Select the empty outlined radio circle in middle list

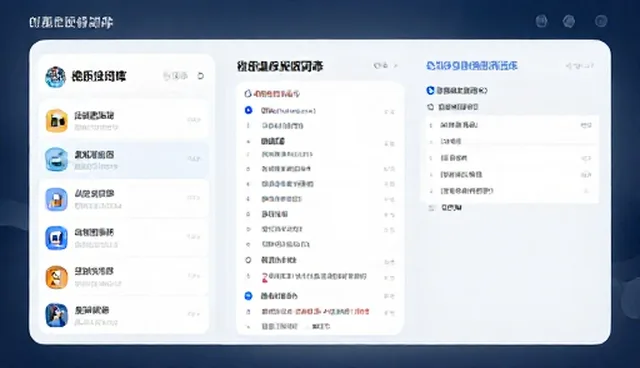pyautogui.click(x=248, y=260)
